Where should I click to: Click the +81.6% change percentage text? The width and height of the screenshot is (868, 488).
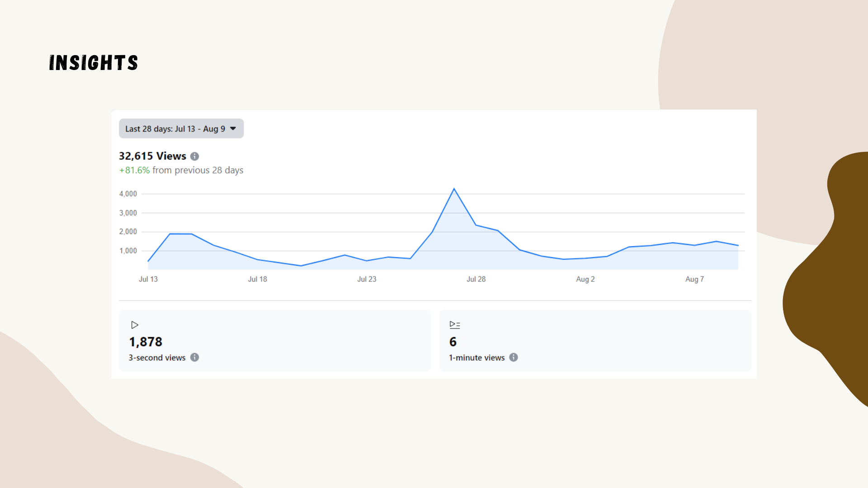[134, 170]
